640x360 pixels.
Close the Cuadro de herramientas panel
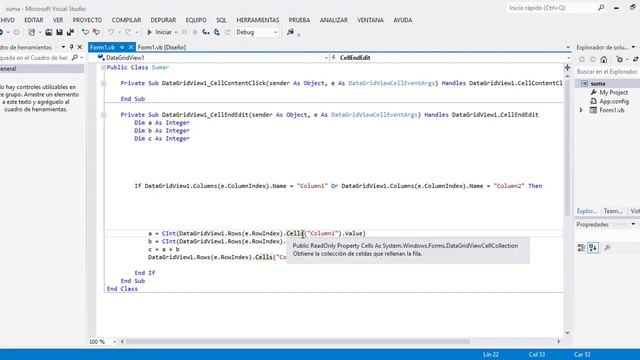click(80, 47)
